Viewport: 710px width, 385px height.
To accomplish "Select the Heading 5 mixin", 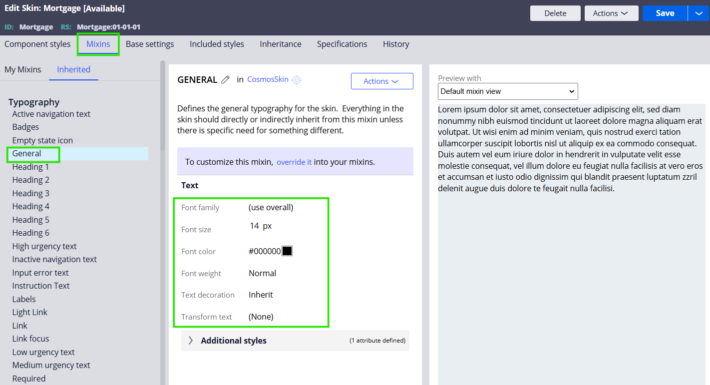I will point(30,220).
